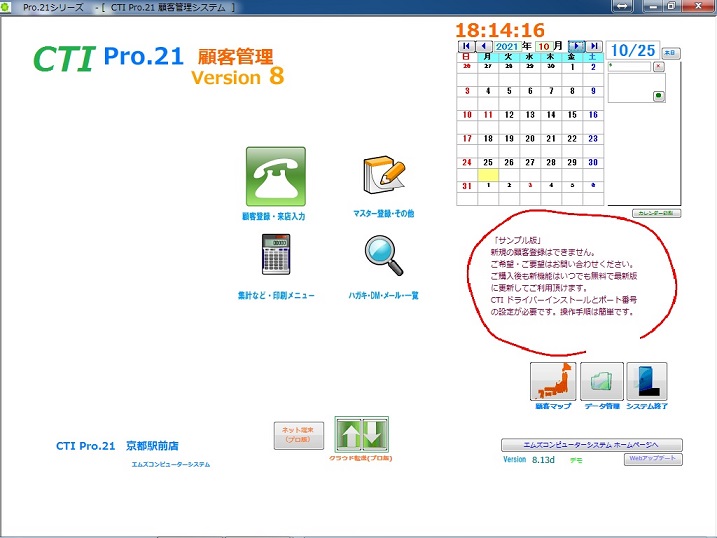Select calendar date 8
This screenshot has width=717, height=538.
coord(572,91)
